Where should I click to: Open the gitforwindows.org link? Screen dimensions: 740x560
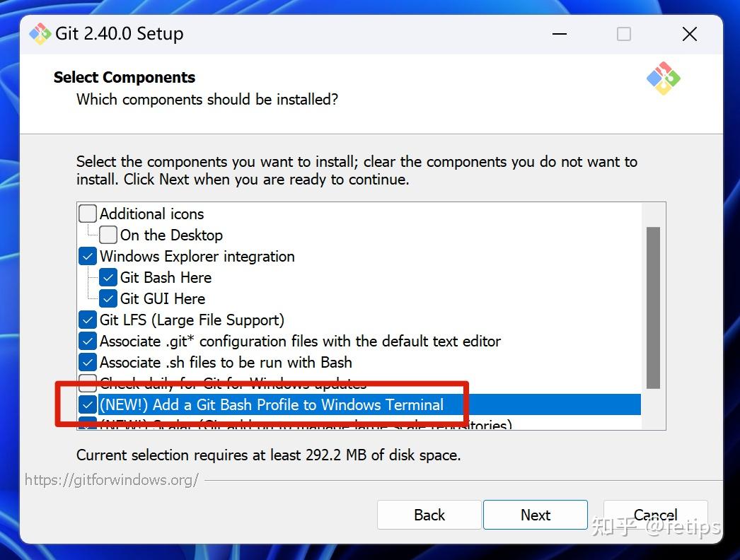tap(112, 480)
